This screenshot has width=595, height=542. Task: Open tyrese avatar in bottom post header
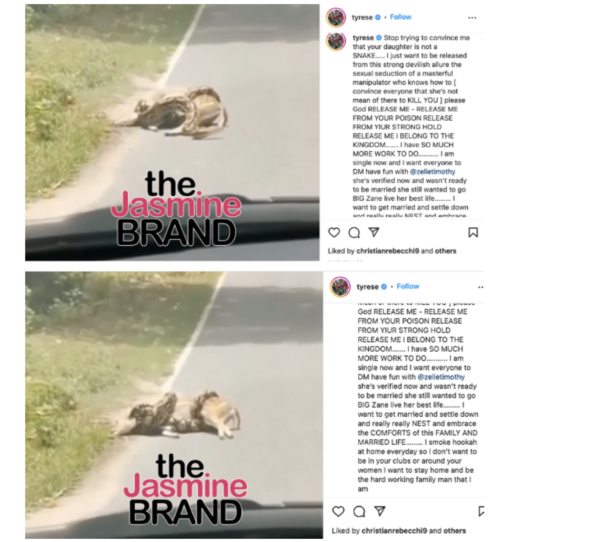(340, 287)
